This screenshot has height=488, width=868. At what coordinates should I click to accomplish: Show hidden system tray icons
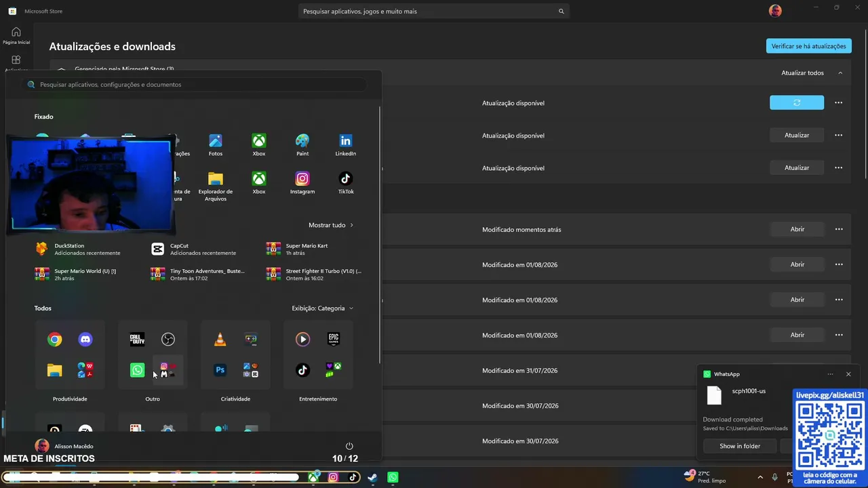(759, 477)
